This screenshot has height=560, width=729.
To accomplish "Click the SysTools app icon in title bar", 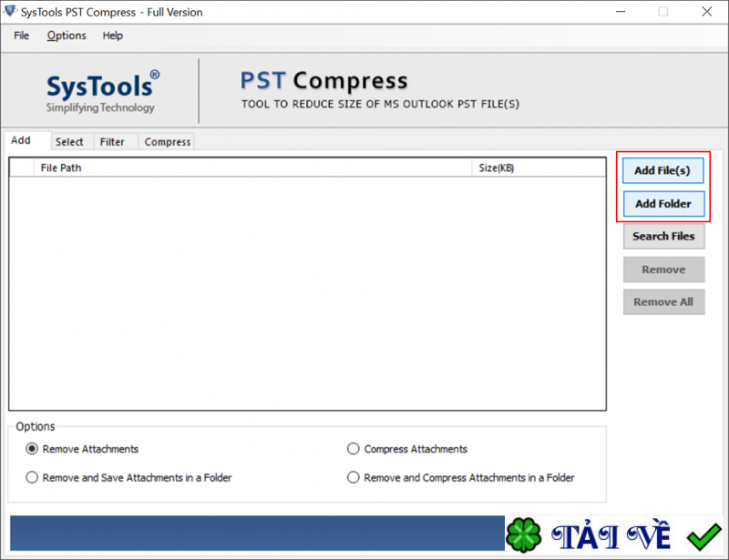I will (x=10, y=11).
